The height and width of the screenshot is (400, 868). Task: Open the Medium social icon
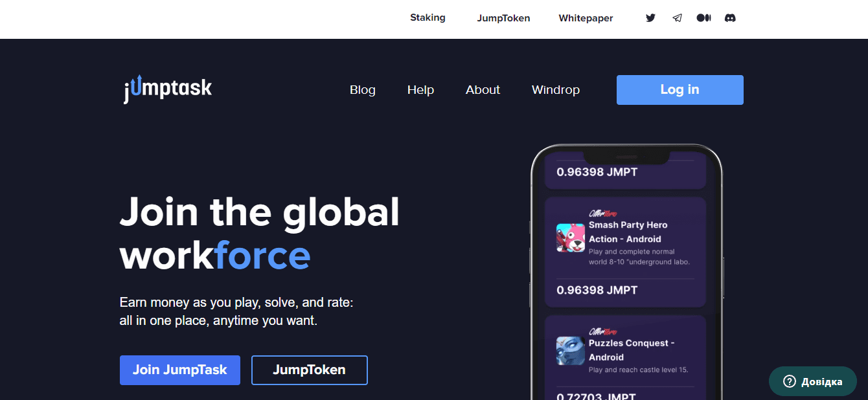coord(703,18)
